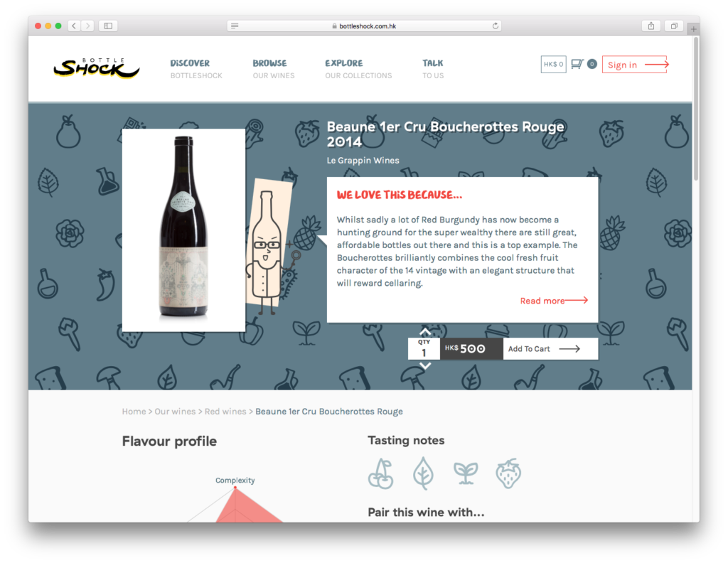
Task: Toggle the Safari sidebar
Action: (108, 26)
